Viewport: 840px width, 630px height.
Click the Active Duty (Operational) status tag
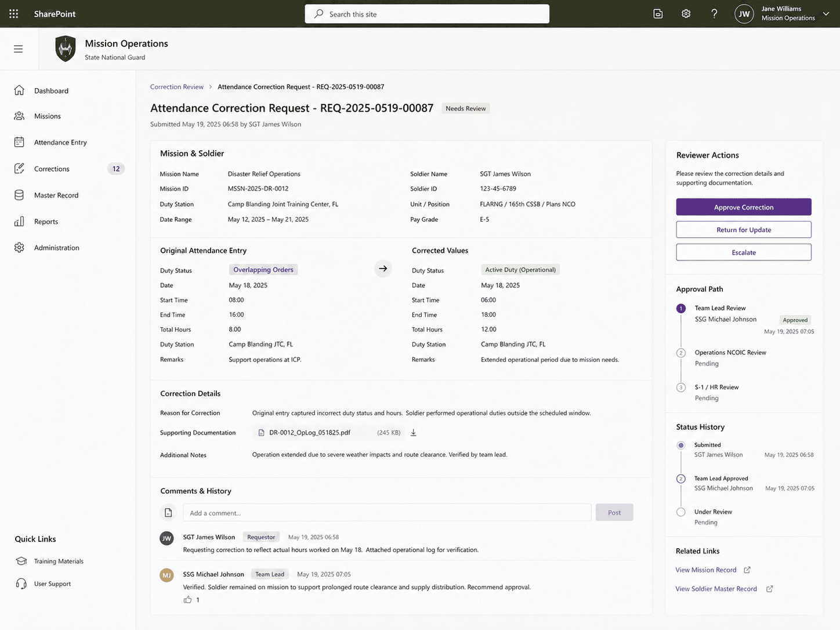click(520, 270)
